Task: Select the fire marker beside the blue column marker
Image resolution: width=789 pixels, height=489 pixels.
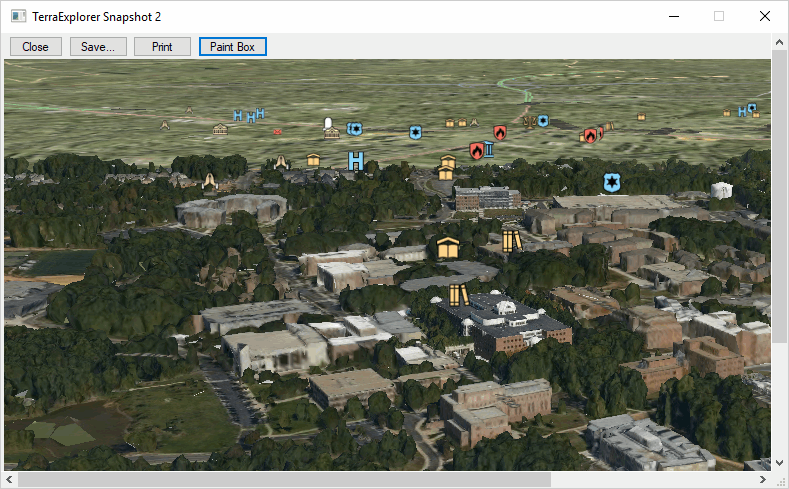Action: 476,150
